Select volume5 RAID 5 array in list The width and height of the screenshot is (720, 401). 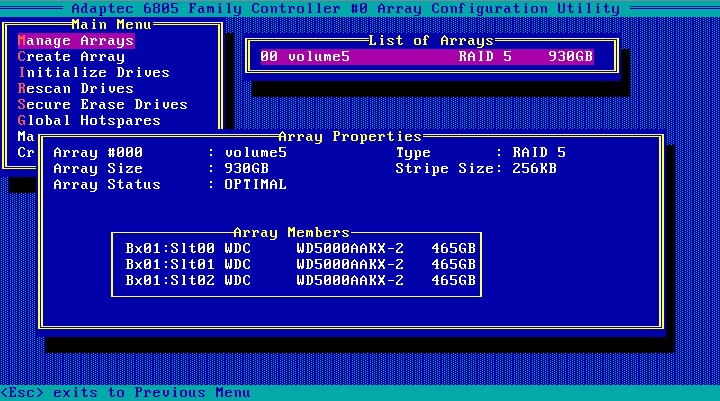tap(426, 57)
